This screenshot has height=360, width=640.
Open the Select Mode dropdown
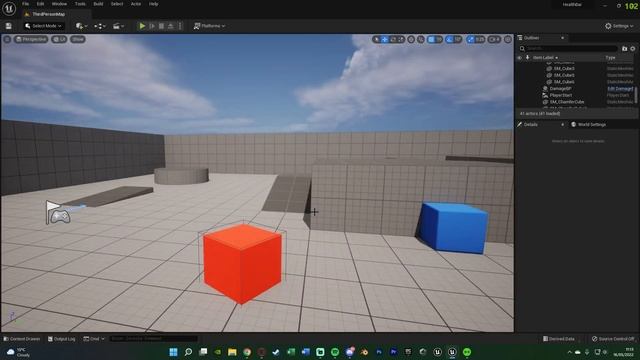pyautogui.click(x=44, y=26)
